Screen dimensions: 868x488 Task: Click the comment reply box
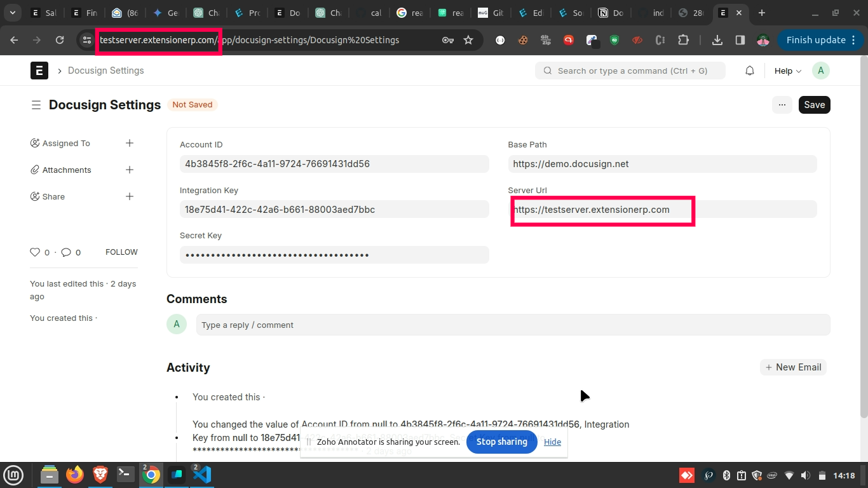point(513,325)
